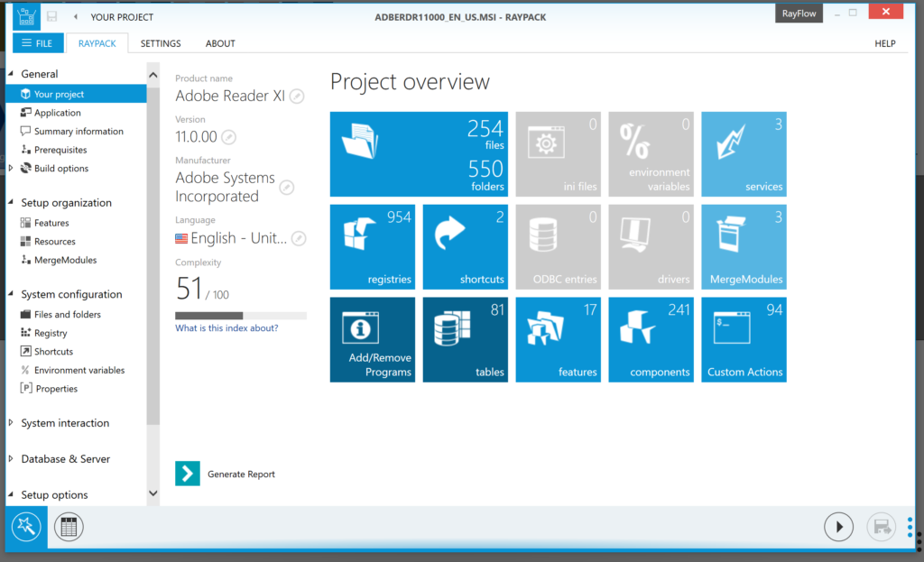Open Environment variables in the sidebar
924x562 pixels.
79,370
